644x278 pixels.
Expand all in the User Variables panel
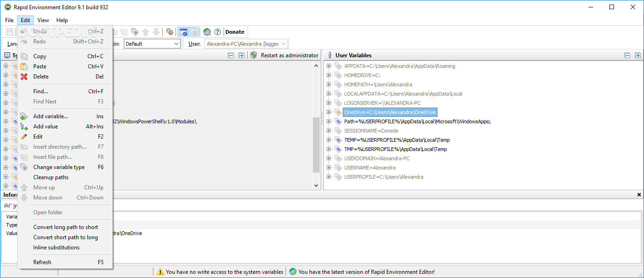638,55
